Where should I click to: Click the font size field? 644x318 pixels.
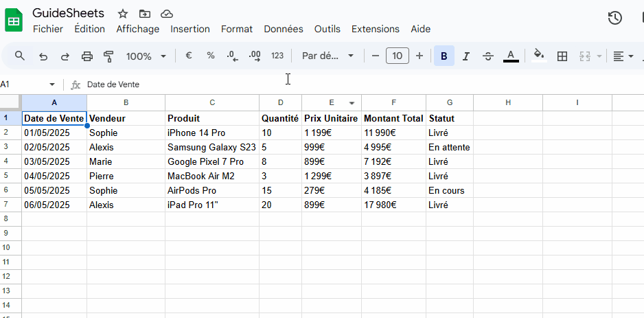397,56
